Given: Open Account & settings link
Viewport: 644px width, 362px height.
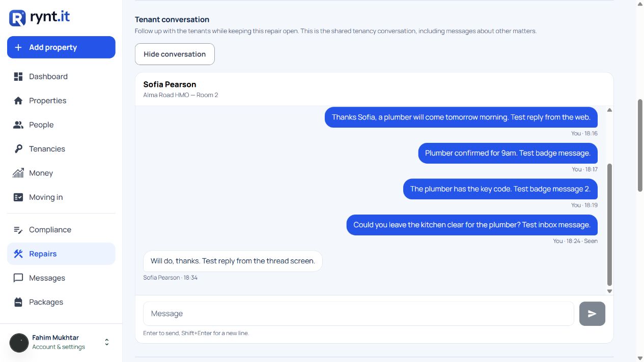Looking at the screenshot, I should (x=59, y=347).
